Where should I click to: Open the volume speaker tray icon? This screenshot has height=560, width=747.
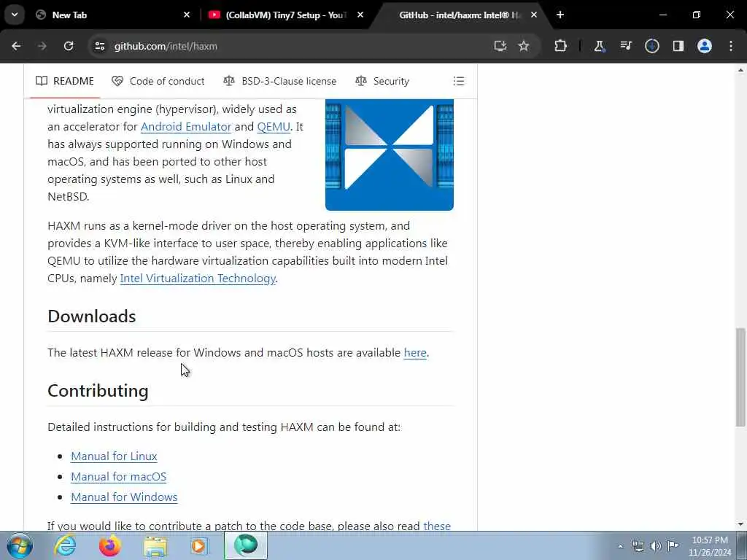coord(656,546)
